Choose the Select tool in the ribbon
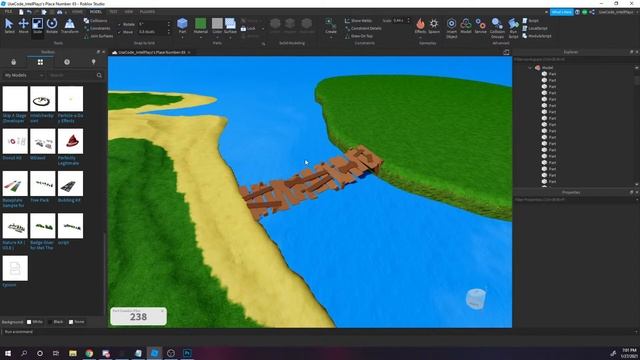Image resolution: width=640 pixels, height=360 pixels. click(x=9, y=26)
